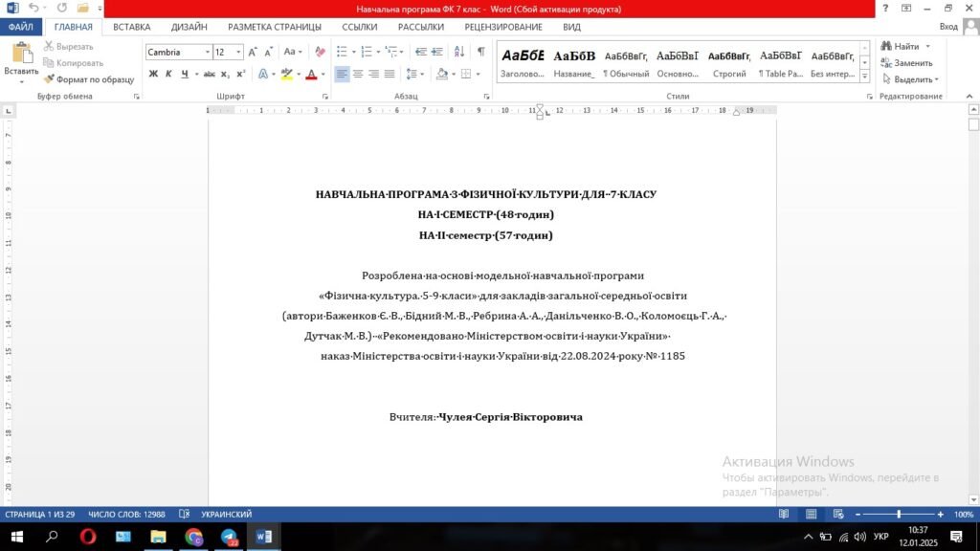
Task: Open the font size dropdown
Action: click(x=238, y=52)
